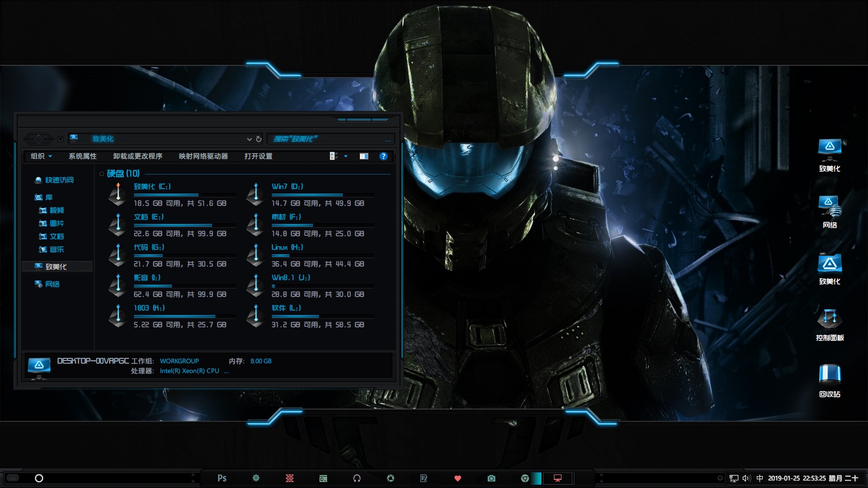868x488 pixels.
Task: Toggle the 中 input method indicator
Action: 759,478
